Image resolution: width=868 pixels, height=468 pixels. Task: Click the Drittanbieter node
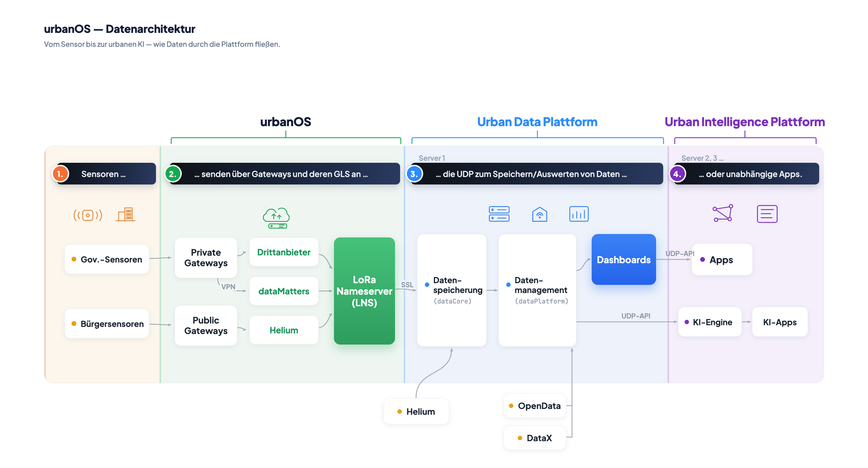click(x=284, y=252)
